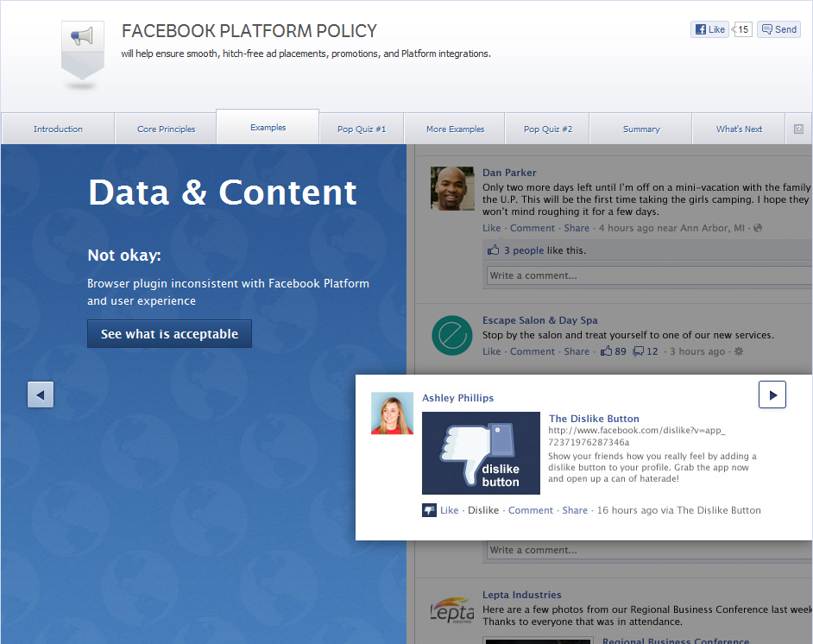Click Write a comment field under Dan's post
Screen dimensions: 813x644
point(649,275)
